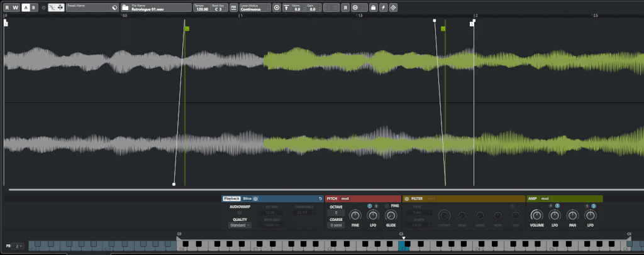The height and width of the screenshot is (255, 644).
Task: Adjust the Pitch LFO knob
Action: (x=373, y=215)
